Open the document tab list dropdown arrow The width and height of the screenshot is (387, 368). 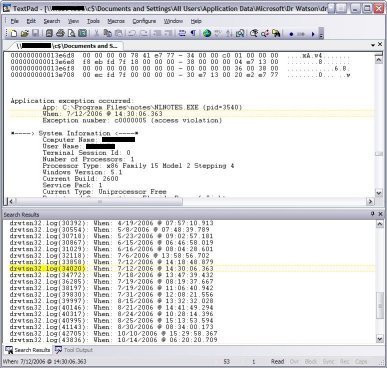click(373, 45)
